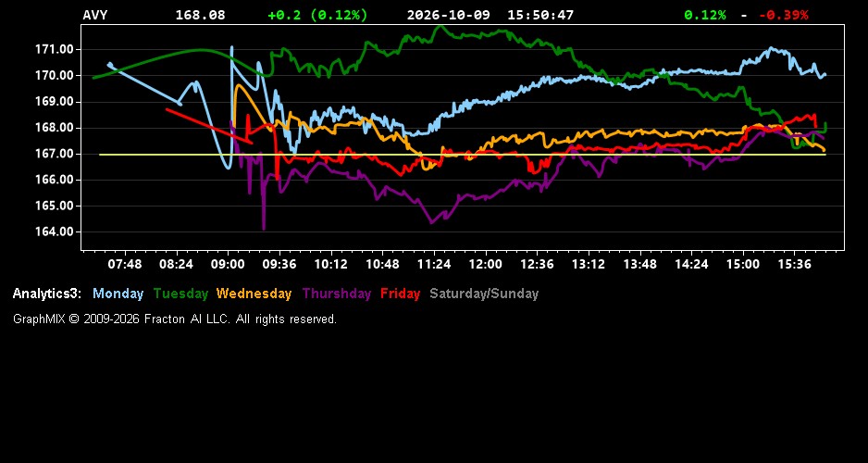
Task: Click the 15:50:47 timestamp
Action: [x=540, y=15]
